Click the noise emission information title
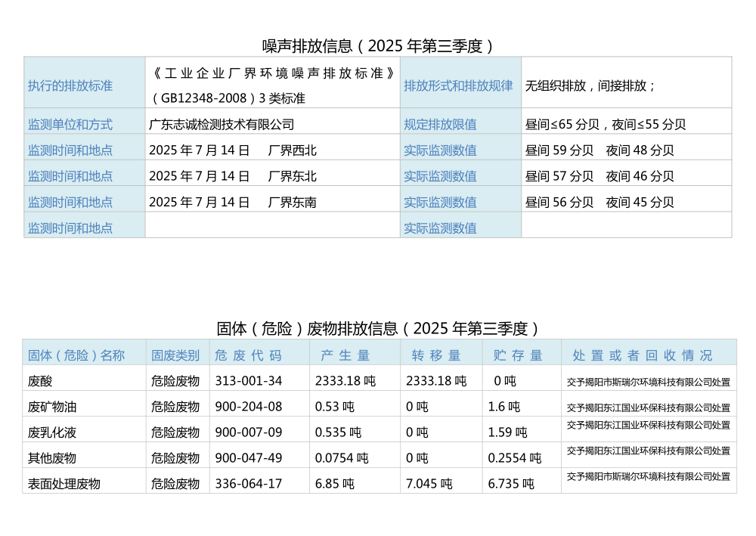The width and height of the screenshot is (756, 536). point(377,45)
